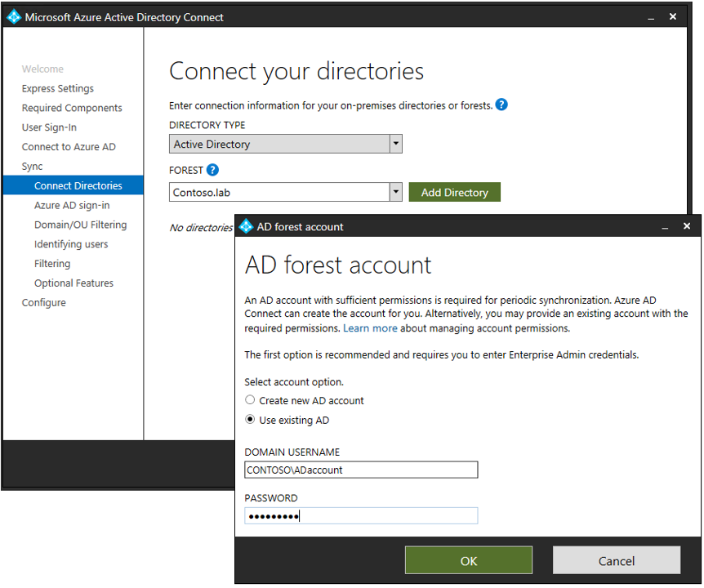Open the Directory Type dropdown

[396, 144]
